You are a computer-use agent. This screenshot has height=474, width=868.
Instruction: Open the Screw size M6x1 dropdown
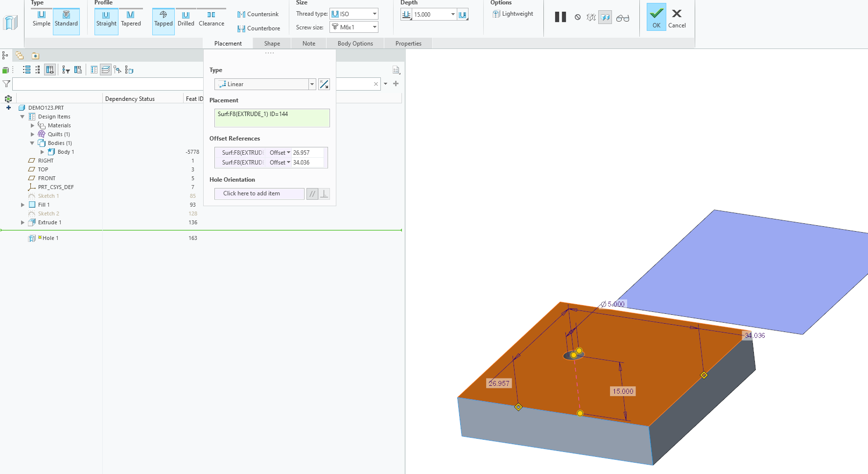point(354,27)
